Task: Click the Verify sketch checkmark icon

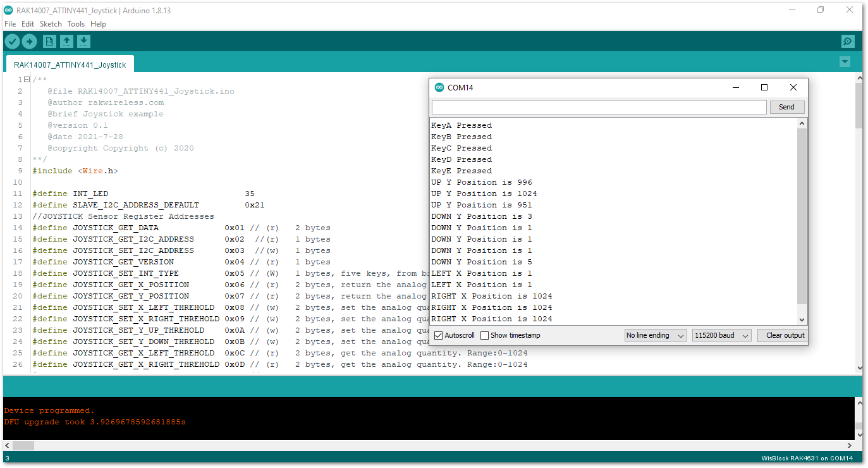Action: (x=12, y=42)
